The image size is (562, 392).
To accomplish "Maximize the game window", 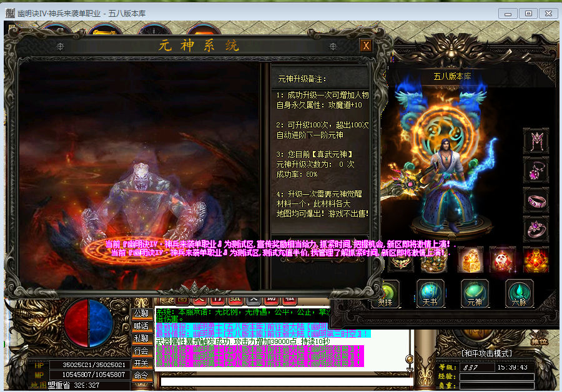I will [x=528, y=14].
